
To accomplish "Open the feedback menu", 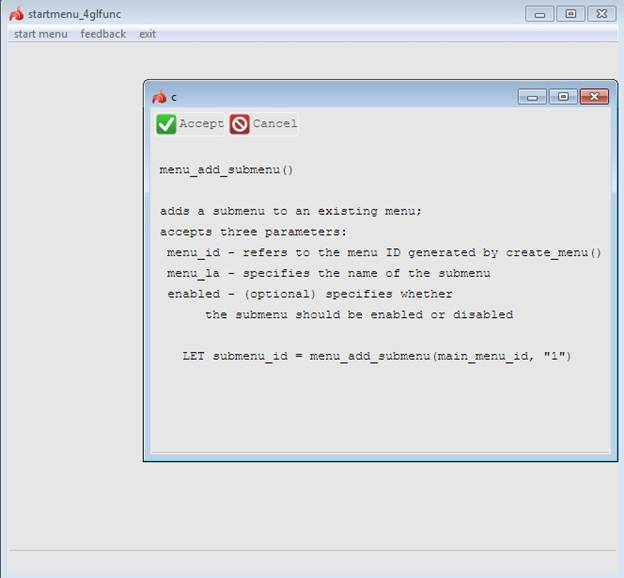I will (x=103, y=34).
